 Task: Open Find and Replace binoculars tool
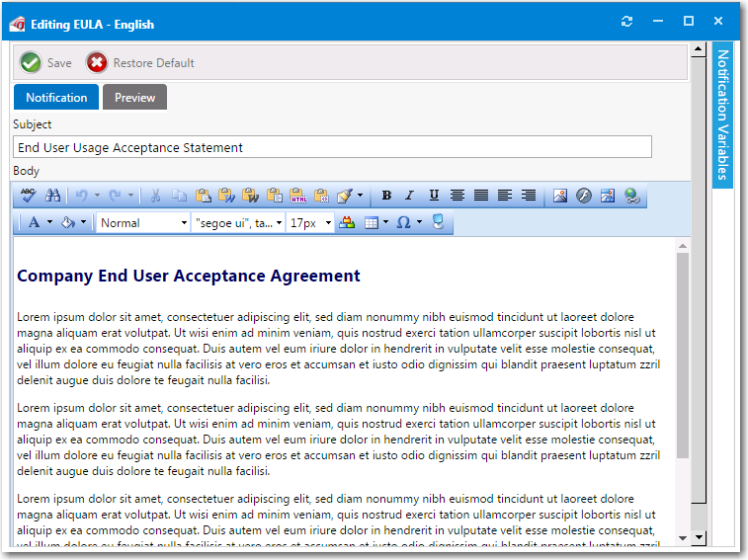(53, 196)
